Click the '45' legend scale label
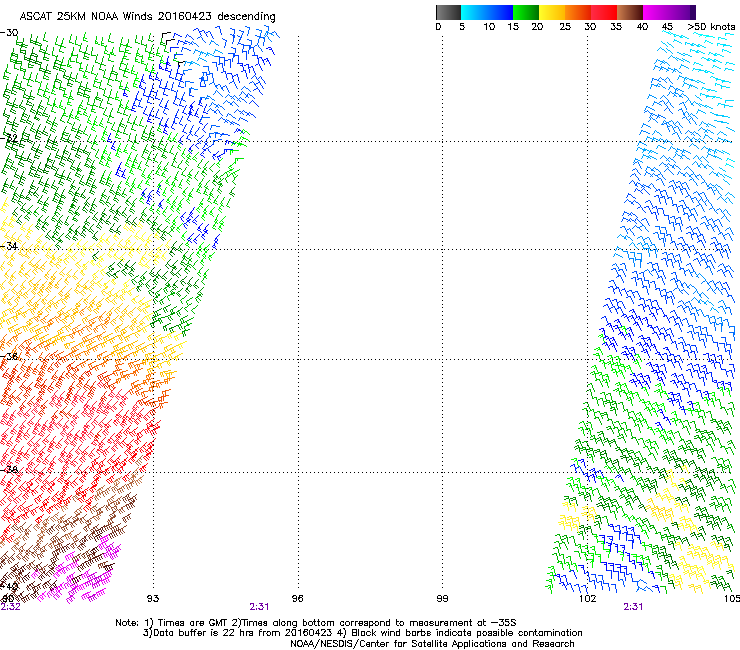This screenshot has width=740, height=650. pos(667,27)
